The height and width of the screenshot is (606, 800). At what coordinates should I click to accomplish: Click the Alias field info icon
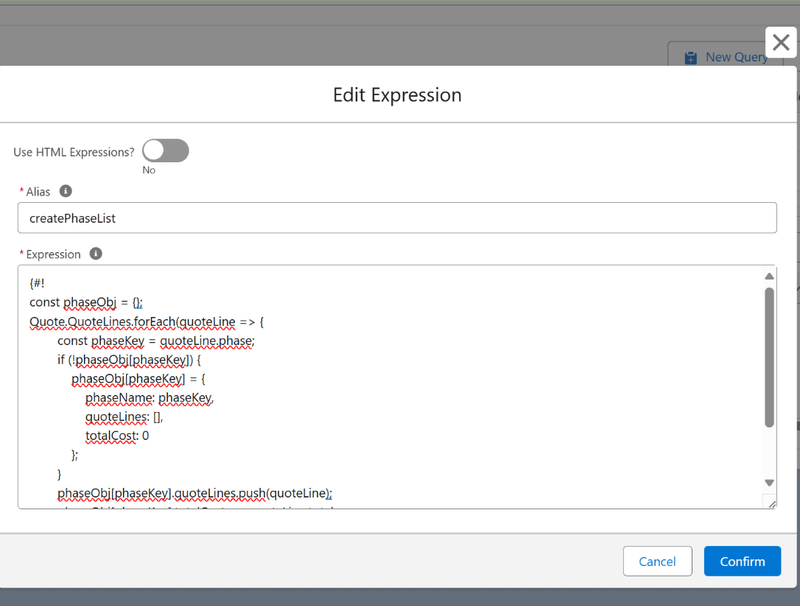[66, 191]
